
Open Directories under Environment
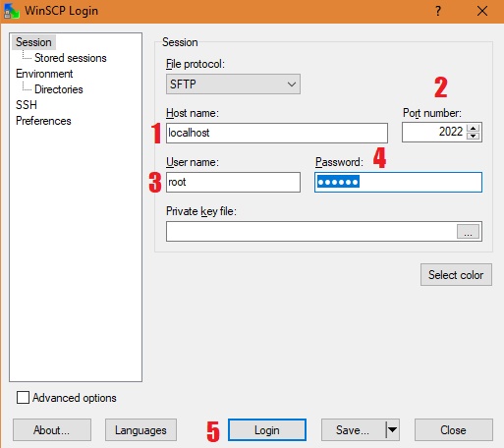(x=59, y=89)
